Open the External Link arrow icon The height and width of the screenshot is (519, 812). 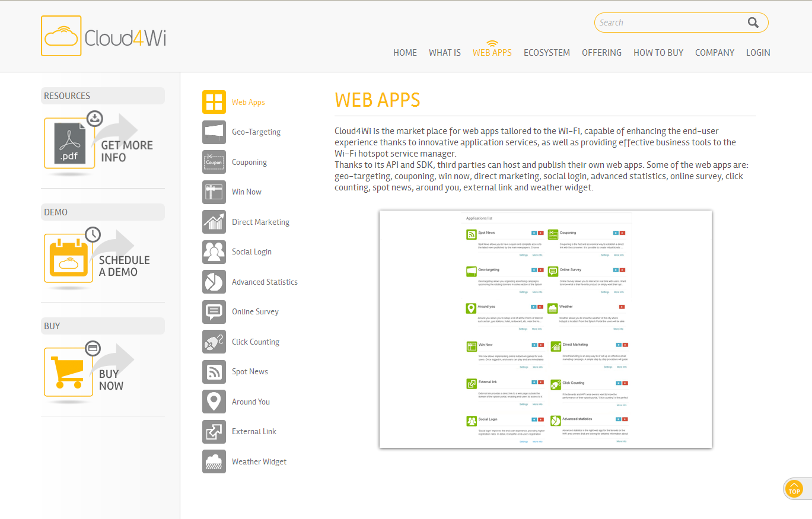[214, 431]
